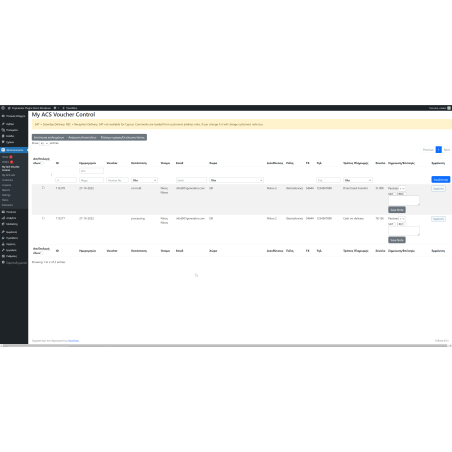Enable the SAT checkbox for first order
452x452 pixels.
[395, 194]
